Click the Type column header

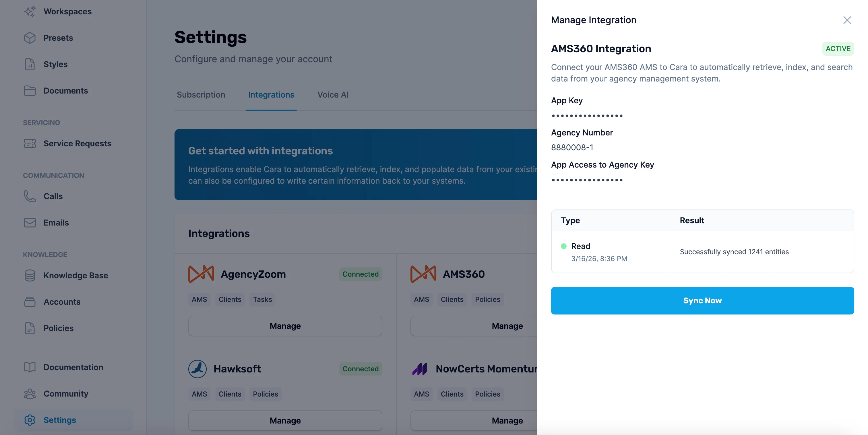pos(570,220)
